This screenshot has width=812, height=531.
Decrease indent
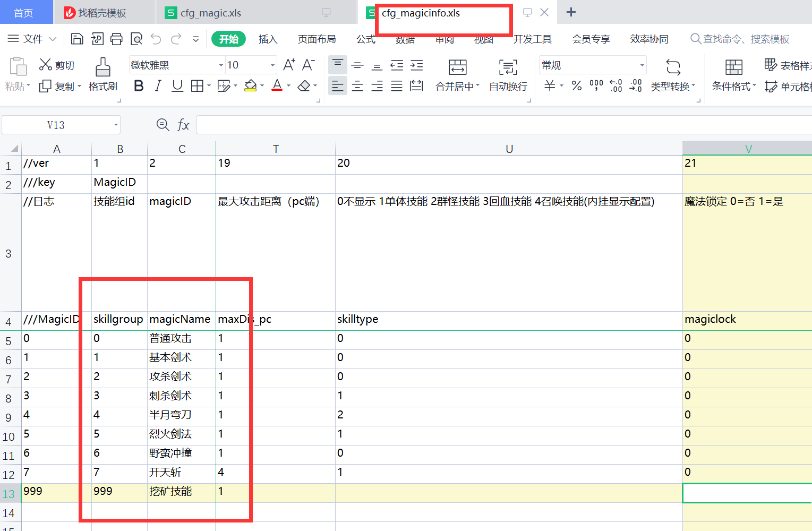coord(397,65)
